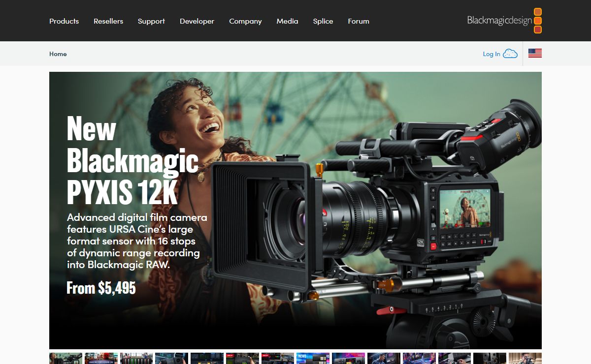
Task: Open the Resellers menu item
Action: pyautogui.click(x=108, y=21)
